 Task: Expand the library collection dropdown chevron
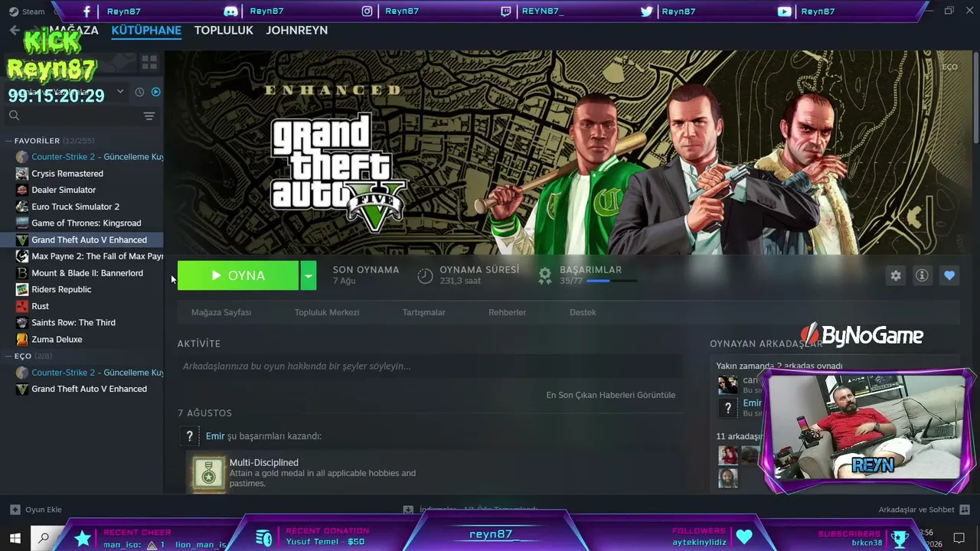[x=120, y=92]
